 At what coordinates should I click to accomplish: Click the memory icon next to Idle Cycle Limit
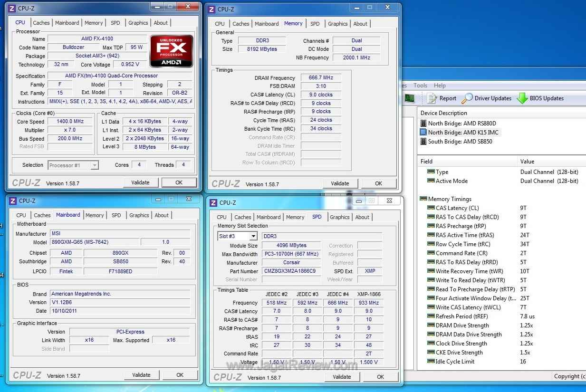[x=431, y=361]
